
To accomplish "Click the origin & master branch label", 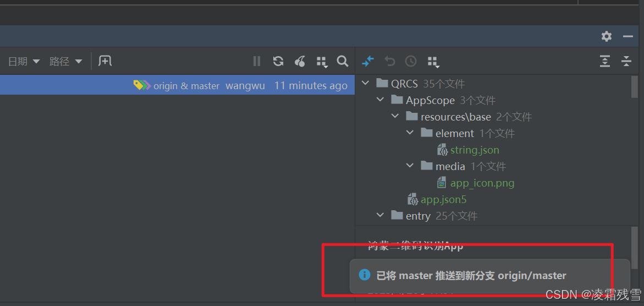I will 186,85.
